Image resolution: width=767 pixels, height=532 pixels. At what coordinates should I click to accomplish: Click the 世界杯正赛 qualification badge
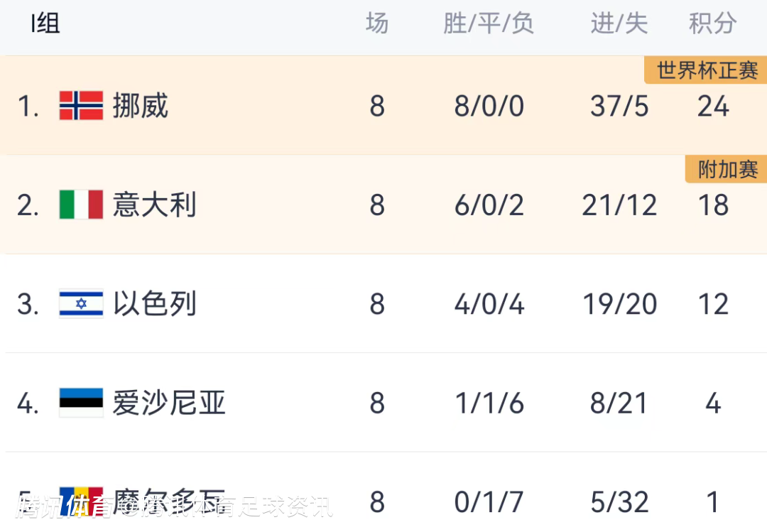pos(707,71)
